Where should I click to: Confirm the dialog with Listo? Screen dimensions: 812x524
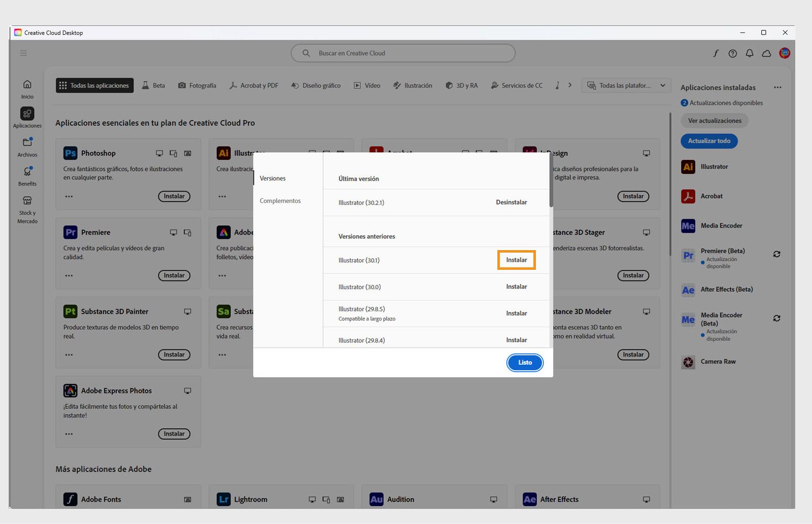point(525,362)
